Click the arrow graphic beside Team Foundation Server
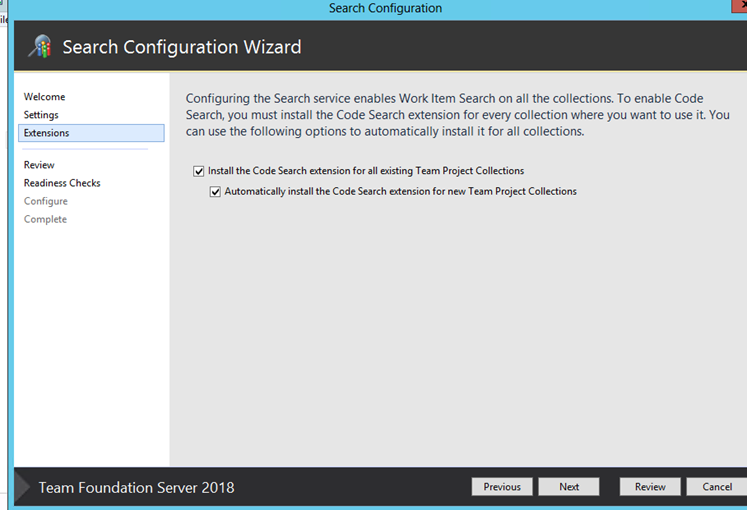The width and height of the screenshot is (747, 510). coord(22,487)
